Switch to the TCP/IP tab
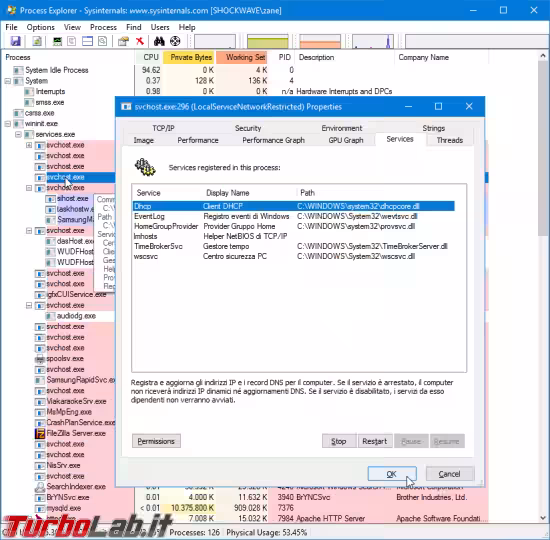This screenshot has width=550, height=540. click(x=163, y=128)
